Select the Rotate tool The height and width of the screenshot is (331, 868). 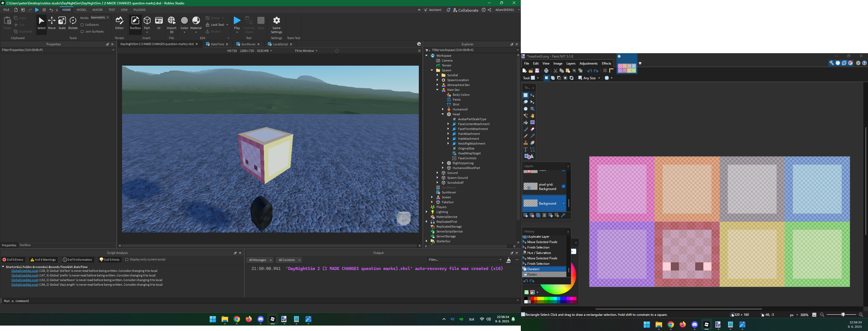[x=73, y=23]
